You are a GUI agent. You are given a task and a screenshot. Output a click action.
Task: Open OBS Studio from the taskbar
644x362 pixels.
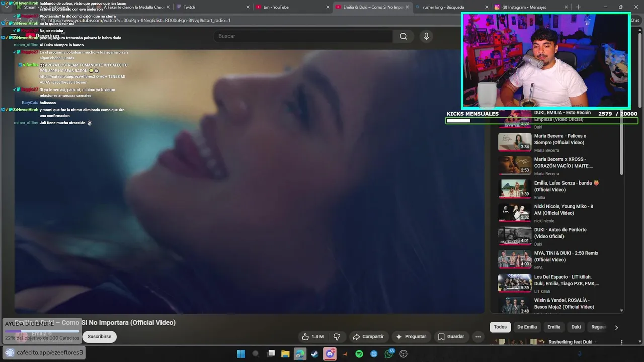[x=404, y=354]
